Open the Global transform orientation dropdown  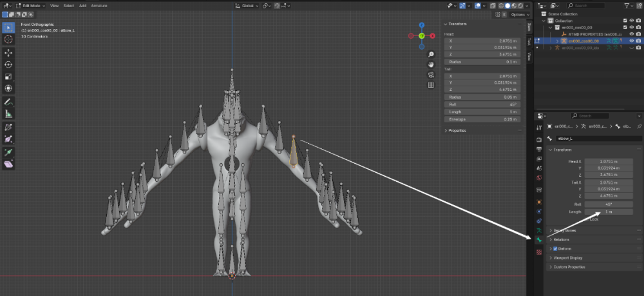247,6
